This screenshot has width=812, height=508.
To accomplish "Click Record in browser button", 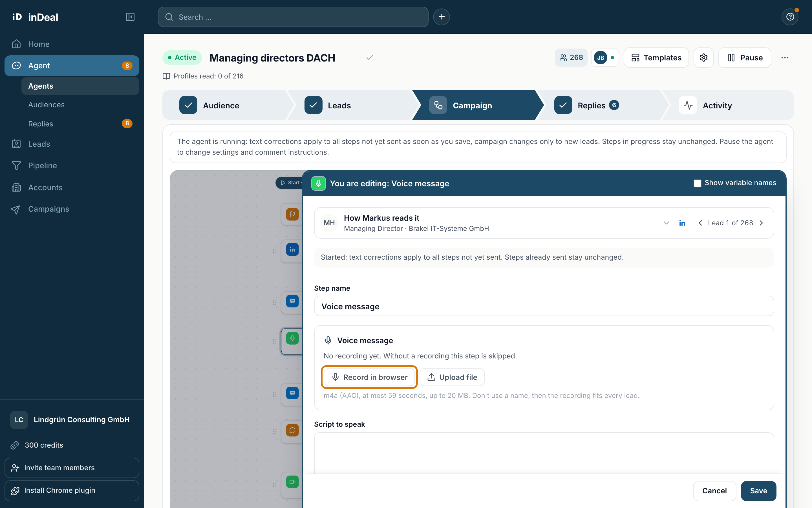I will [x=369, y=377].
